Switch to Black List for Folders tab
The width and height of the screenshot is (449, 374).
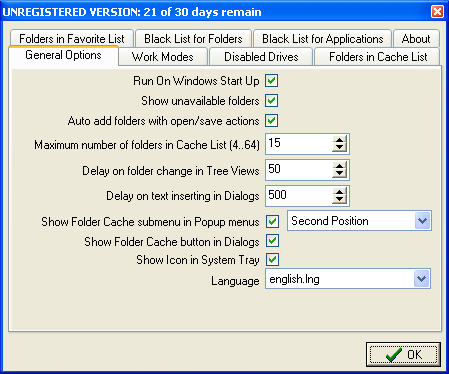[193, 39]
